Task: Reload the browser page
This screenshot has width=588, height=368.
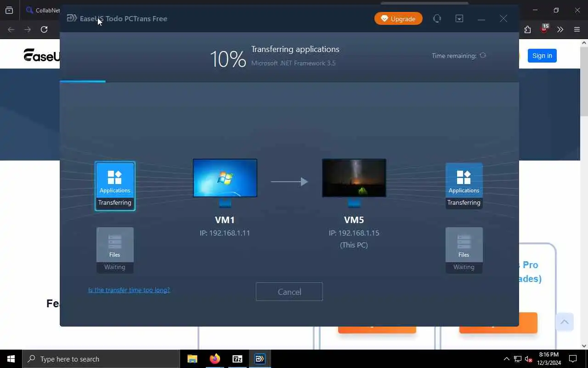Action: click(44, 29)
